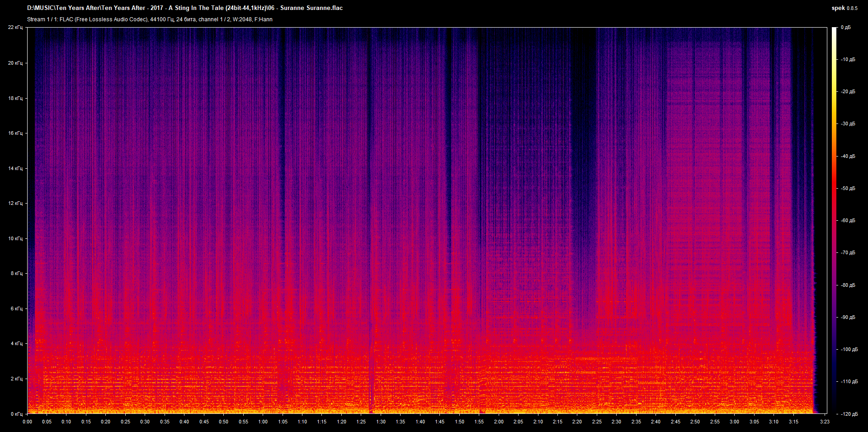Pick the 1:30 time axis tick
This screenshot has height=432, width=868.
[381, 422]
